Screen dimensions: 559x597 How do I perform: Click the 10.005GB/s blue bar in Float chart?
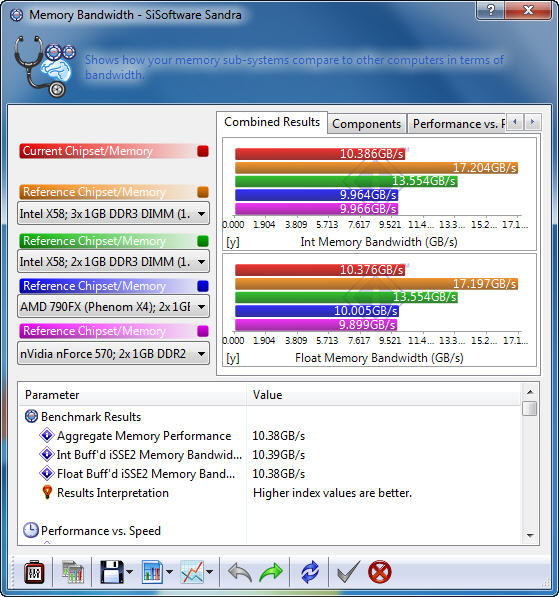[317, 311]
